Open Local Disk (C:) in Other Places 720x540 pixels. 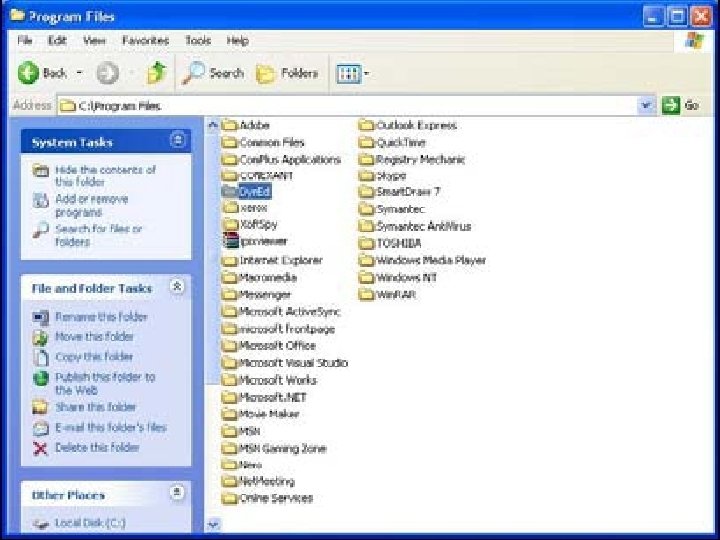(90, 523)
